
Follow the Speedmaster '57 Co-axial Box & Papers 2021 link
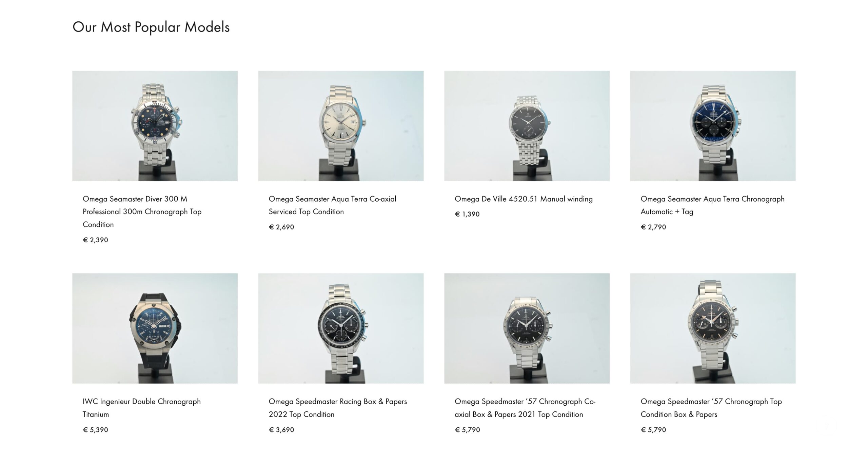(x=525, y=408)
